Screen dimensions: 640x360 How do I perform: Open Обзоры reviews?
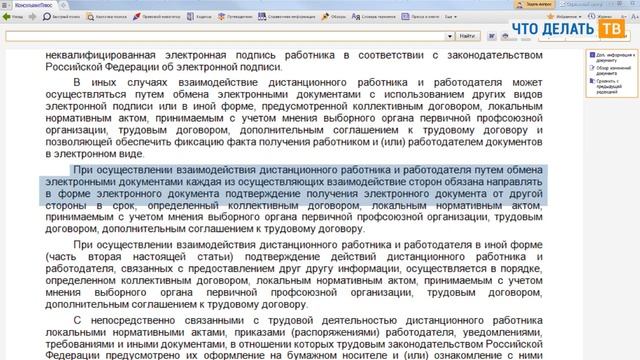coord(333,17)
